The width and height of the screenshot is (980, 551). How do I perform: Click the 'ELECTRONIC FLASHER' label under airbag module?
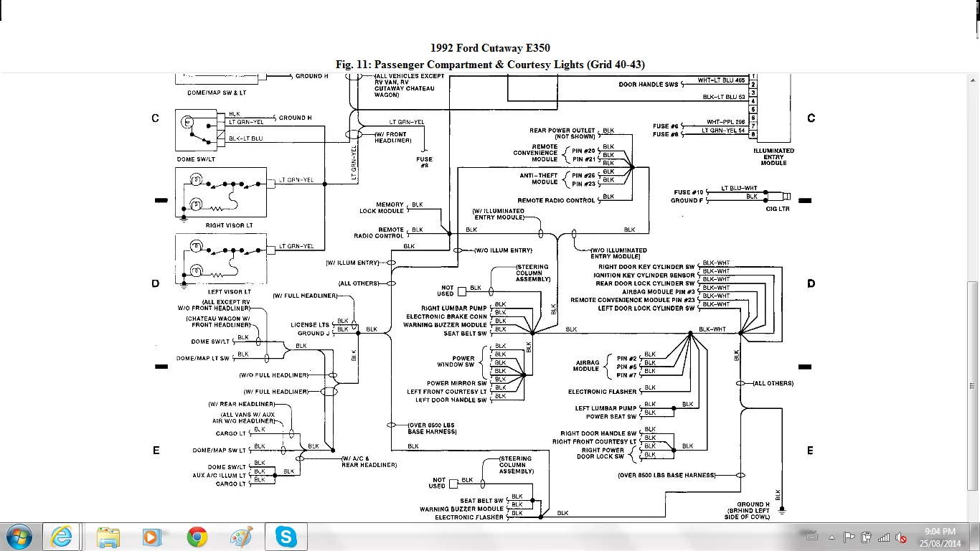tap(602, 392)
